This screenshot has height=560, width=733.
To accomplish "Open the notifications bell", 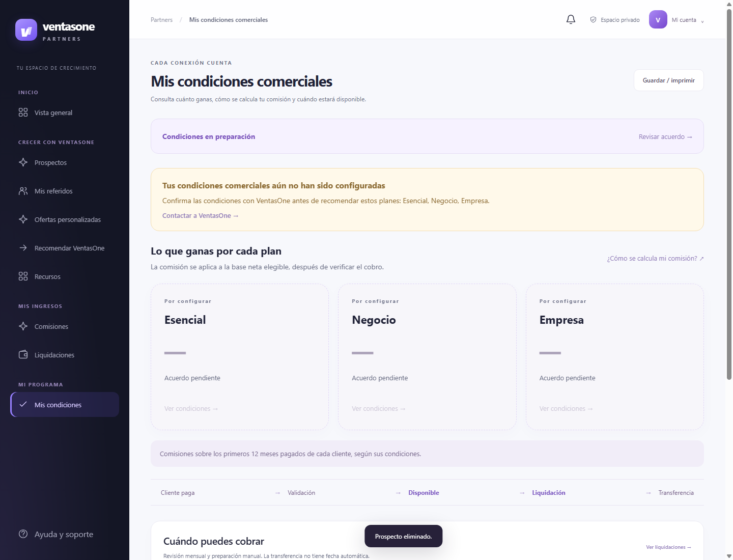I will [571, 19].
